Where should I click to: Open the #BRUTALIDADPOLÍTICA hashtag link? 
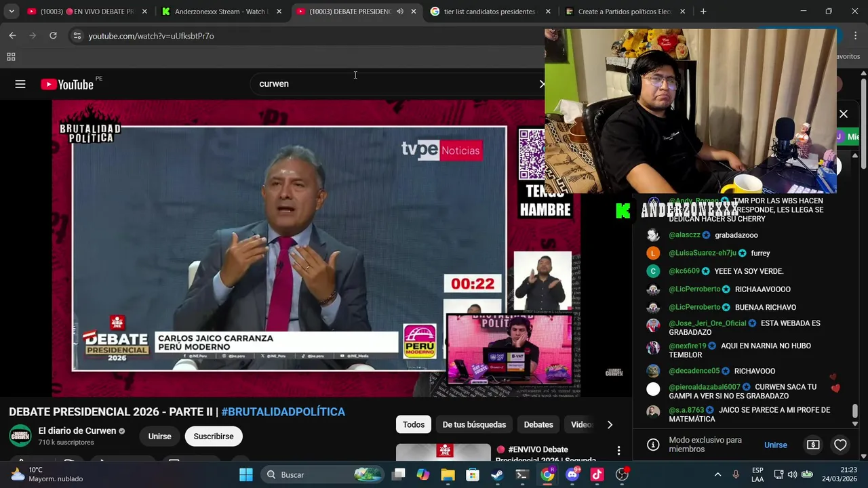click(x=283, y=411)
